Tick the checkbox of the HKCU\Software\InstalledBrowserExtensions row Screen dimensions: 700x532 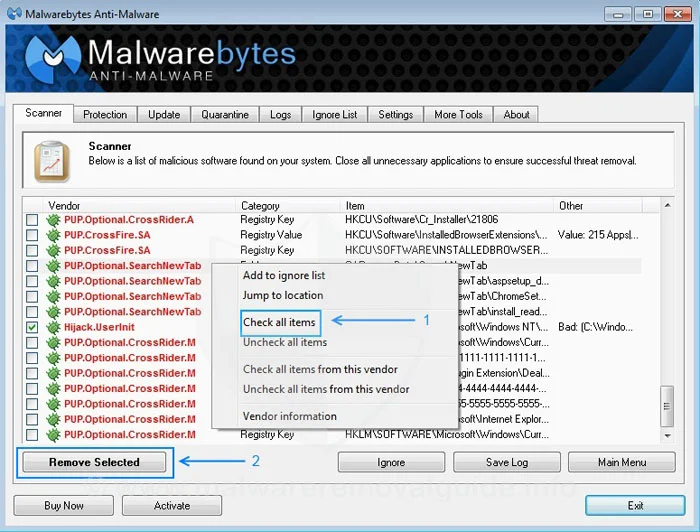point(32,235)
